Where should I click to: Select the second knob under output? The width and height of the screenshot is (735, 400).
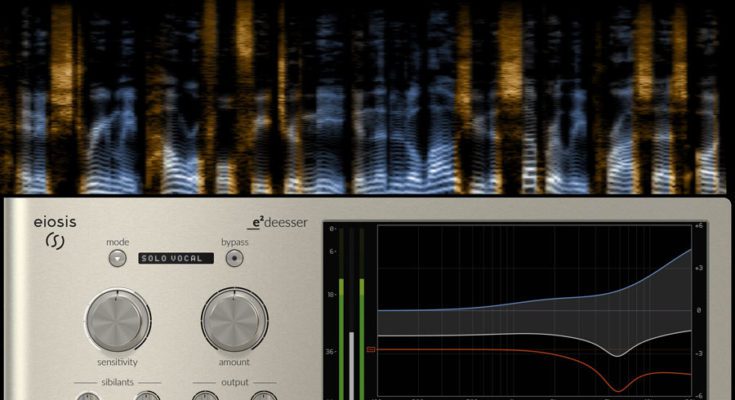coord(263,397)
